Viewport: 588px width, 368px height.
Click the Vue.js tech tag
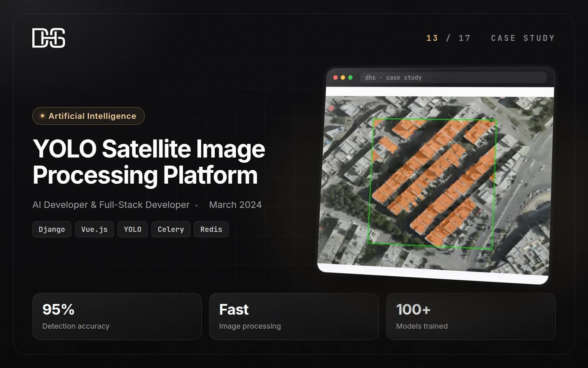pyautogui.click(x=94, y=229)
